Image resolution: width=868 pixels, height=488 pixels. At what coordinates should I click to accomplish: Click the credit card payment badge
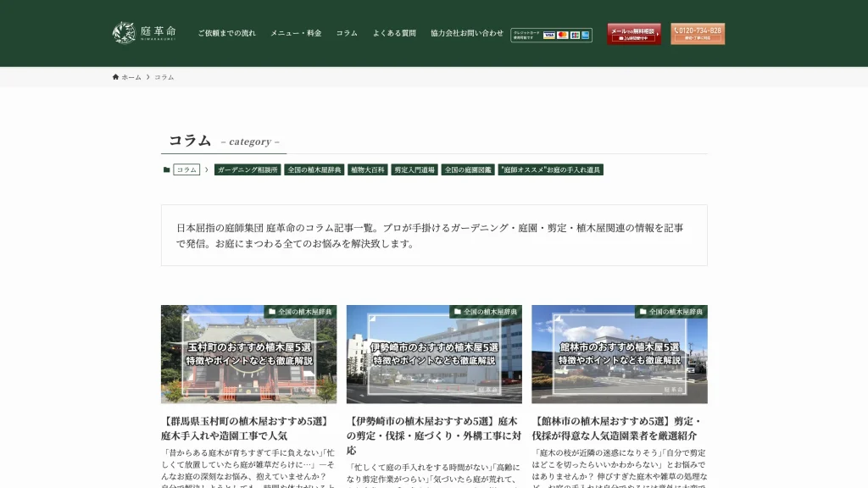click(x=551, y=35)
